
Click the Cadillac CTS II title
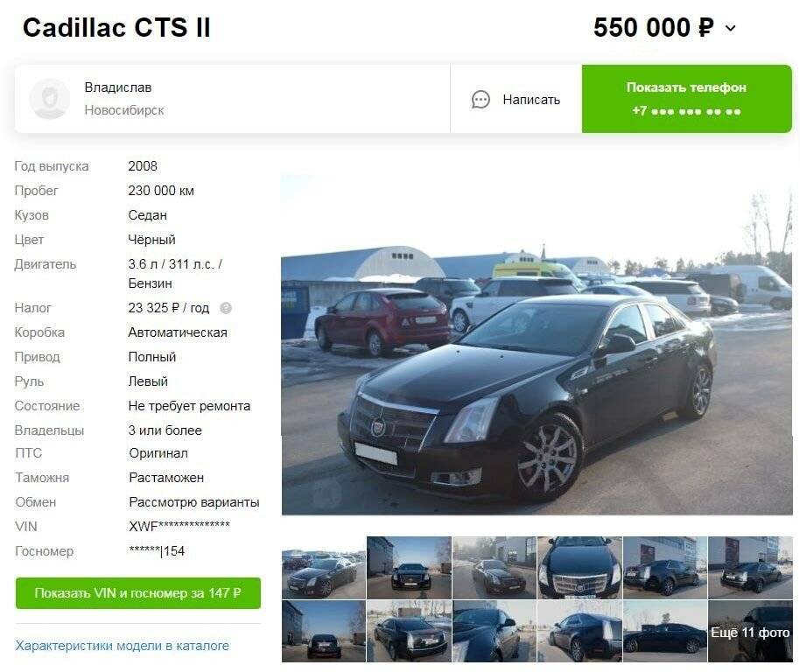coord(116,27)
